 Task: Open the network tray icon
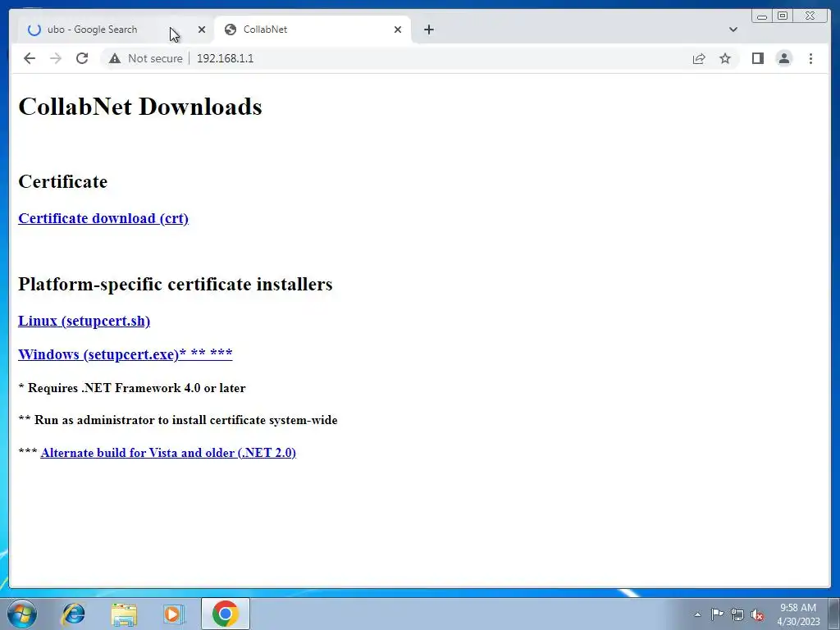coord(737,614)
